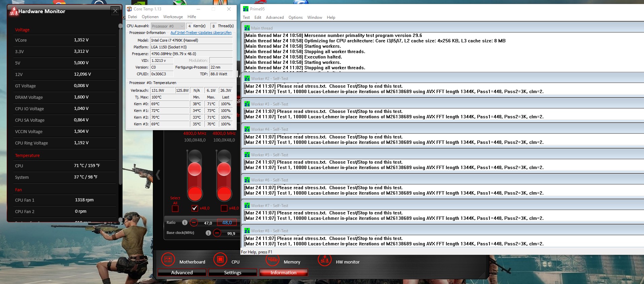Click the VCore 1,352 V reading
This screenshot has width=644, height=284.
(81, 40)
